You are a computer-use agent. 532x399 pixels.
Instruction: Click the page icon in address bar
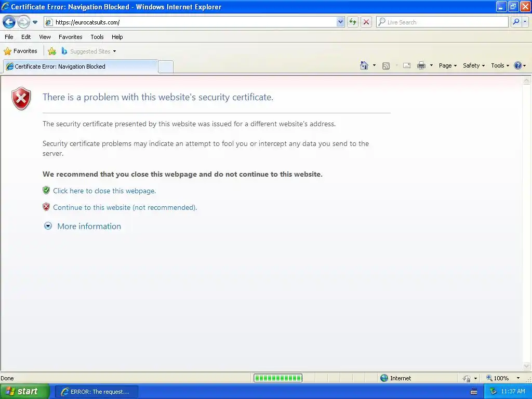[x=49, y=22]
